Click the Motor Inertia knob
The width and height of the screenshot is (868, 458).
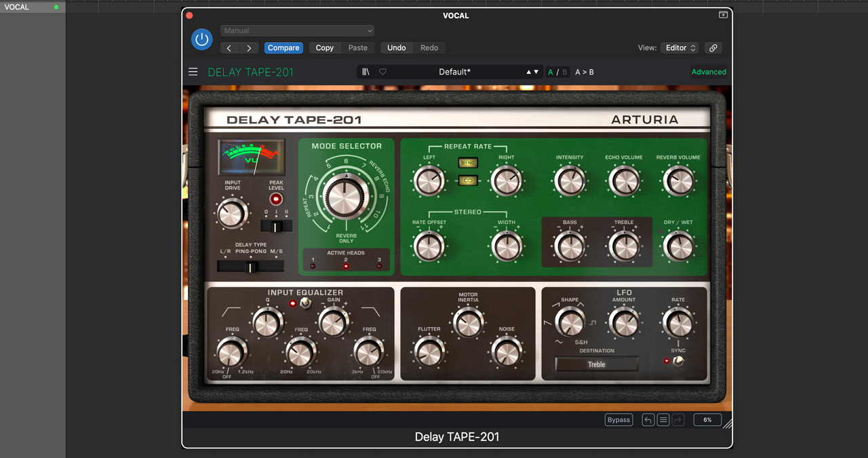(x=468, y=323)
